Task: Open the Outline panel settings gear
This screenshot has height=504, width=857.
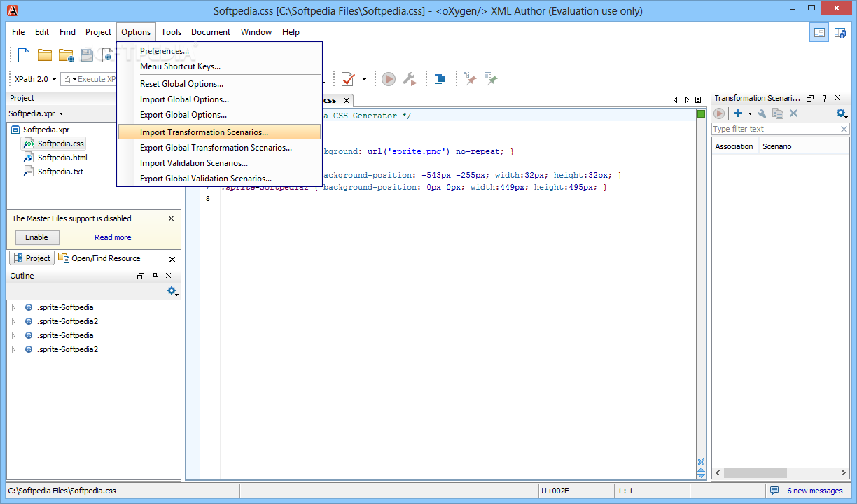Action: coord(172,291)
